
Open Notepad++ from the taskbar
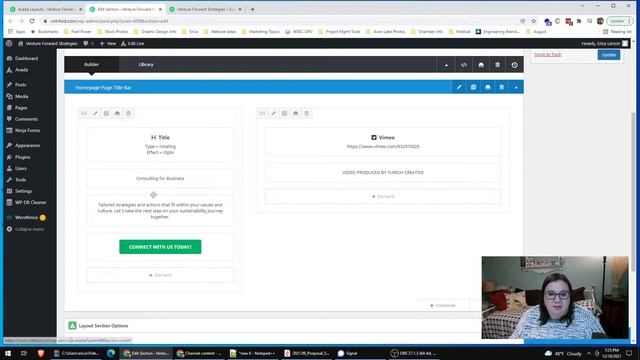[x=253, y=353]
